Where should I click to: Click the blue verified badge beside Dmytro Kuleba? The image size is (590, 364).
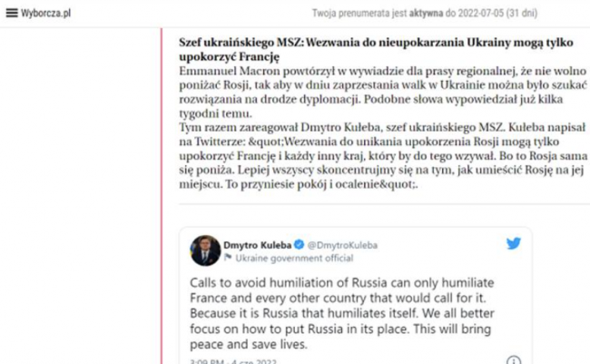coord(300,245)
